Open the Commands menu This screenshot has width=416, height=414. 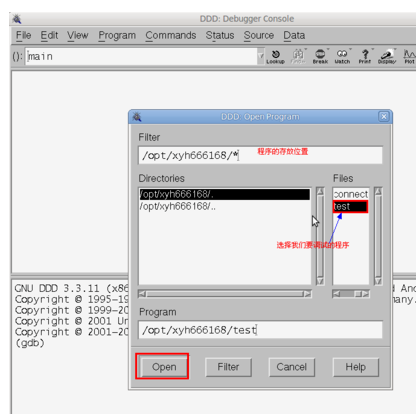(x=171, y=35)
